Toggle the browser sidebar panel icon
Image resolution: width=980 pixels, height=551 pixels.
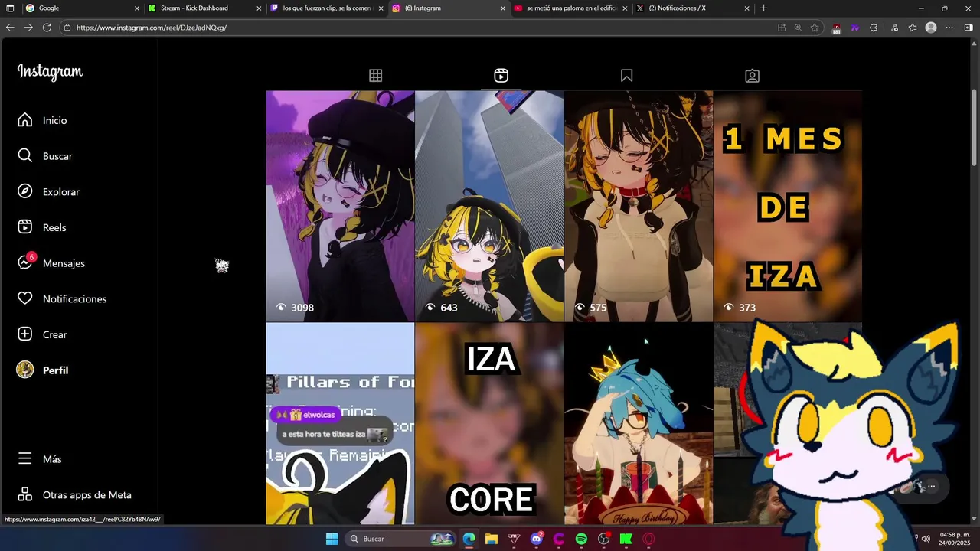[x=969, y=28]
